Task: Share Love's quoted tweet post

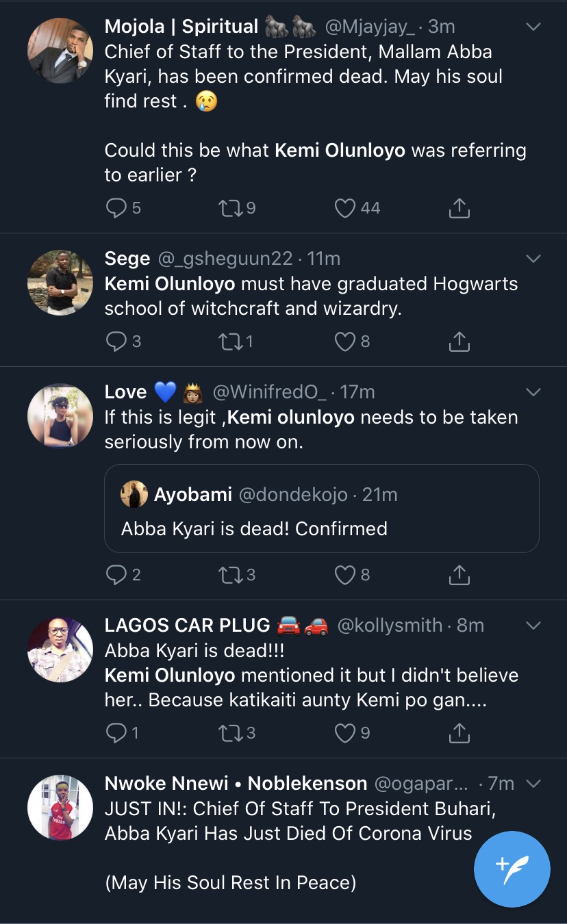Action: (x=459, y=575)
